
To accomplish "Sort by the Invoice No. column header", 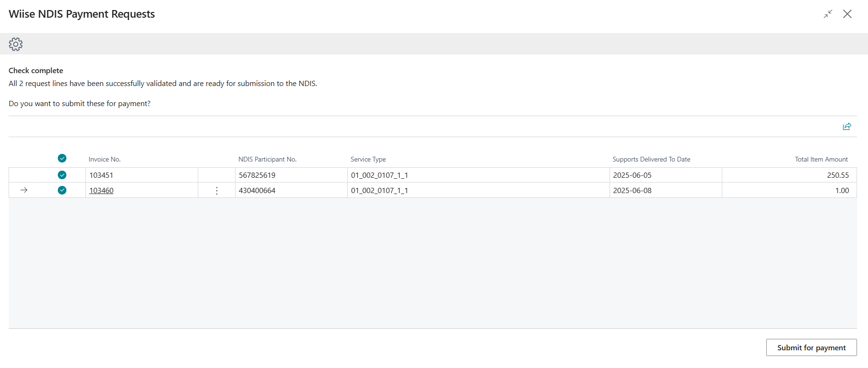I will [x=105, y=159].
